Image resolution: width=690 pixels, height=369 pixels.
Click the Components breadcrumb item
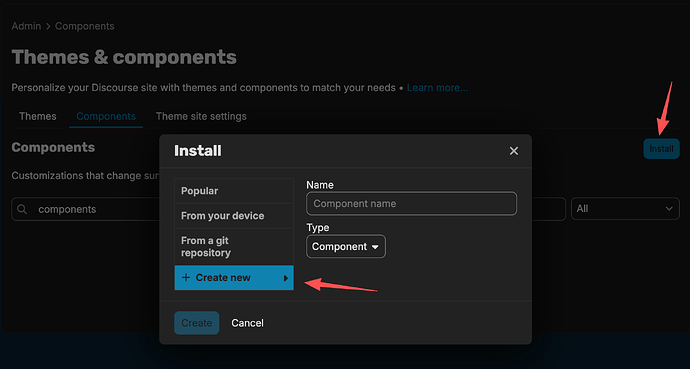84,26
